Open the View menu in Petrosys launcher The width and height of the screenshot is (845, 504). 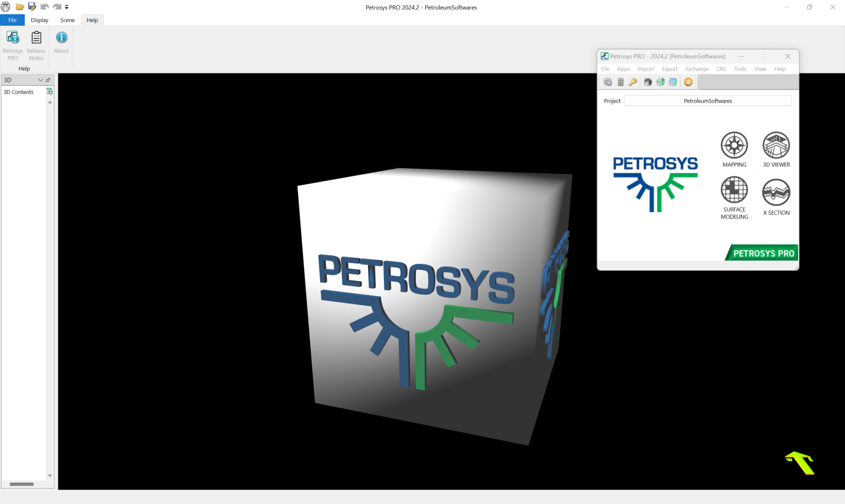click(760, 69)
